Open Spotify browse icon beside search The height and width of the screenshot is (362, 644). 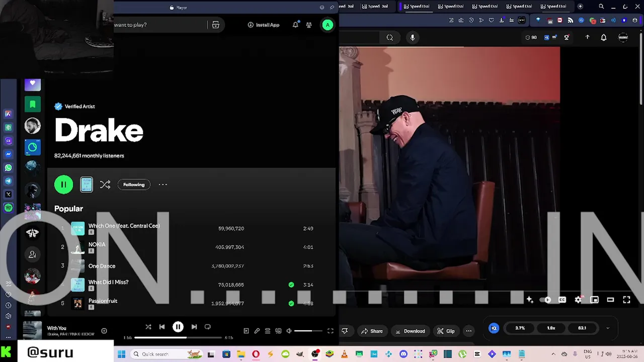[215, 25]
